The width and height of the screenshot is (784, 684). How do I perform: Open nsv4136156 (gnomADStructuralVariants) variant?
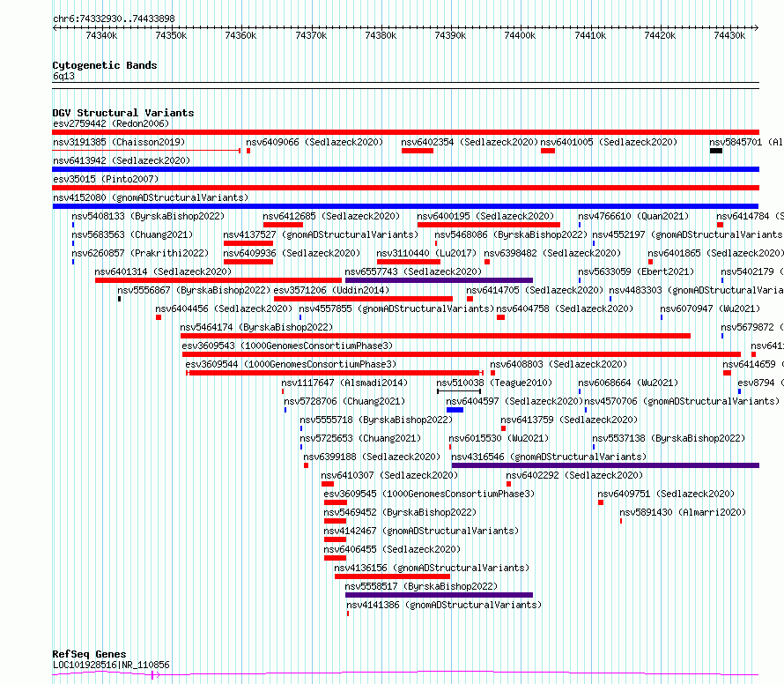click(432, 568)
